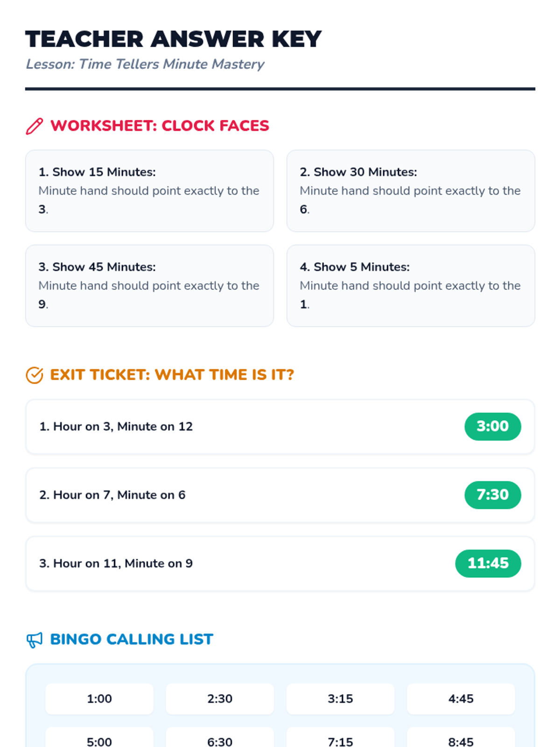Pick the 2:30 bingo time tile
This screenshot has height=747, width=560.
(220, 699)
